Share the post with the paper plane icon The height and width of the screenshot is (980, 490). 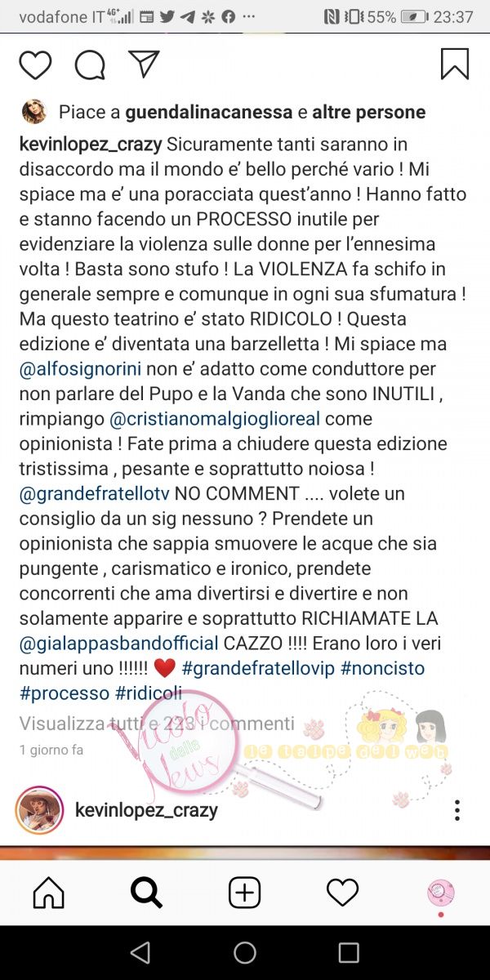pyautogui.click(x=144, y=64)
